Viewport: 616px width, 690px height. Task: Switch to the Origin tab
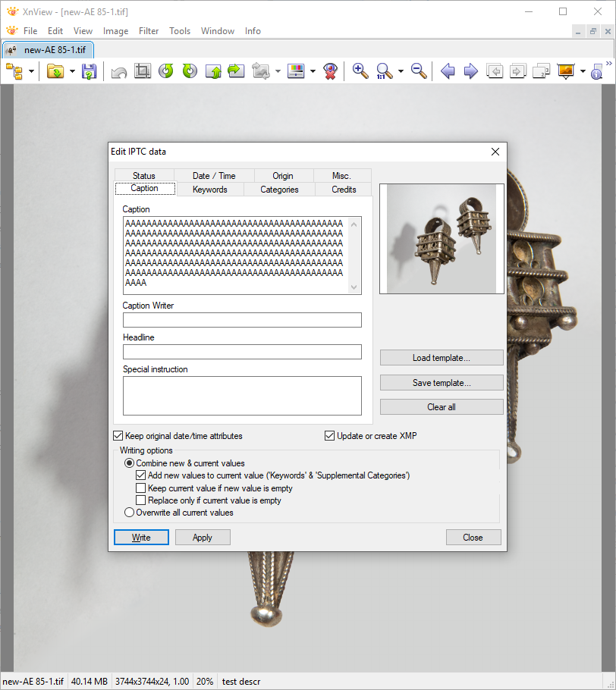pos(283,176)
